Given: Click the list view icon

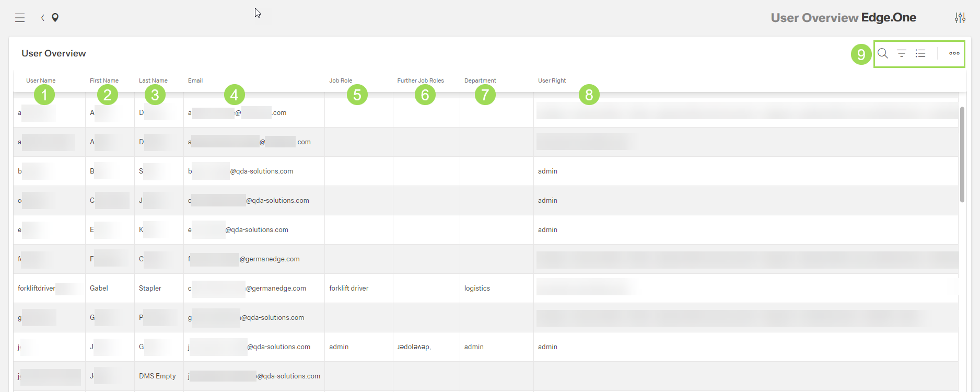Looking at the screenshot, I should tap(920, 53).
